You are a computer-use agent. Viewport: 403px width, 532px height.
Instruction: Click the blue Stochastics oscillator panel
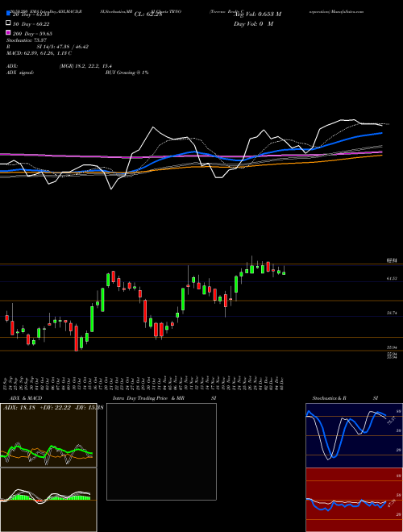(x=354, y=435)
